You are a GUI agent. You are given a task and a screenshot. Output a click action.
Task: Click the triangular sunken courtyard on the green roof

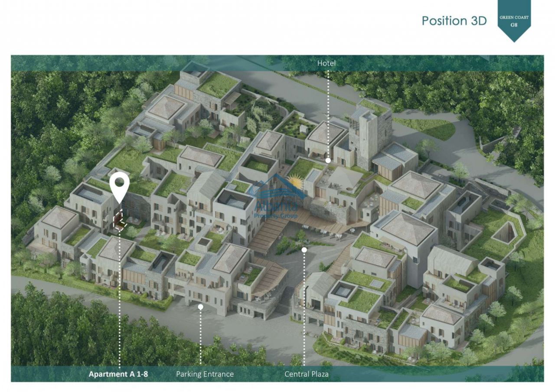(506, 233)
